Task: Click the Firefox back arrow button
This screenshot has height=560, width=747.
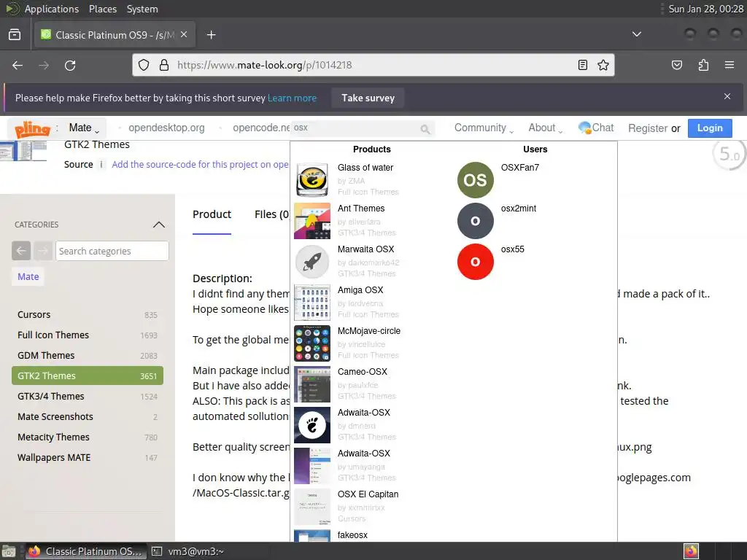Action: click(x=18, y=65)
